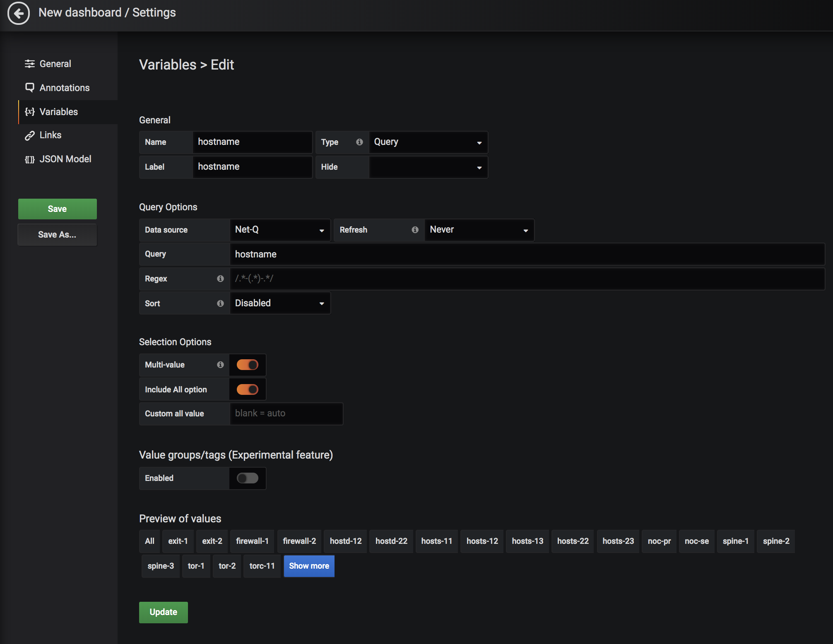Screen dimensions: 833x644
Task: Click the Multi-value info icon
Action: pos(220,365)
